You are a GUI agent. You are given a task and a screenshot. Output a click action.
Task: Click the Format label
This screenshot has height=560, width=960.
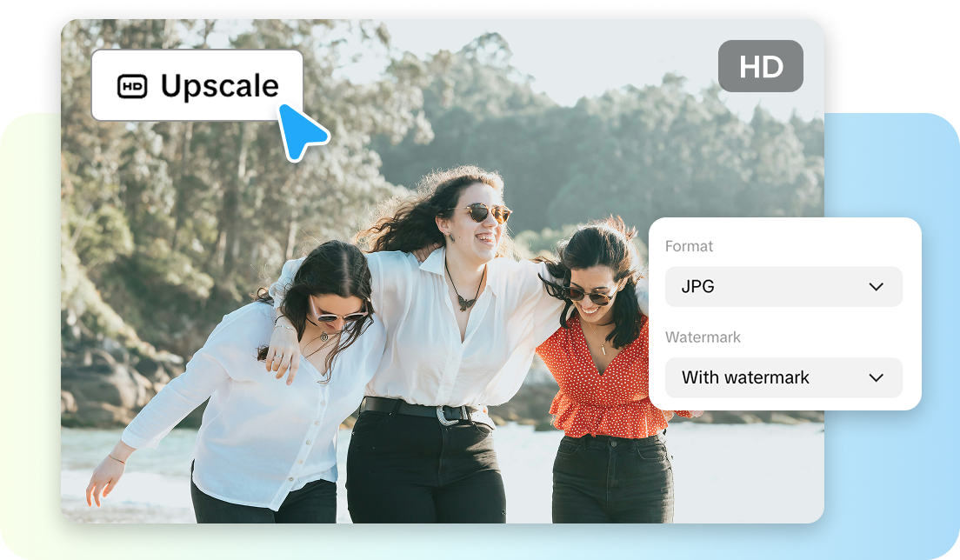pyautogui.click(x=689, y=246)
